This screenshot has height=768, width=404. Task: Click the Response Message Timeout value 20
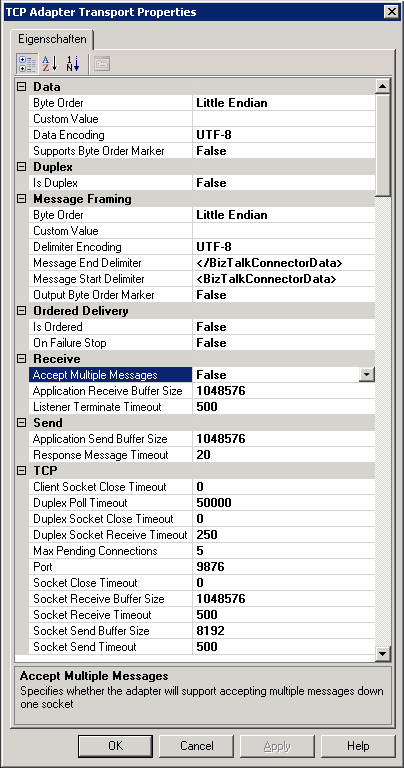coord(284,455)
